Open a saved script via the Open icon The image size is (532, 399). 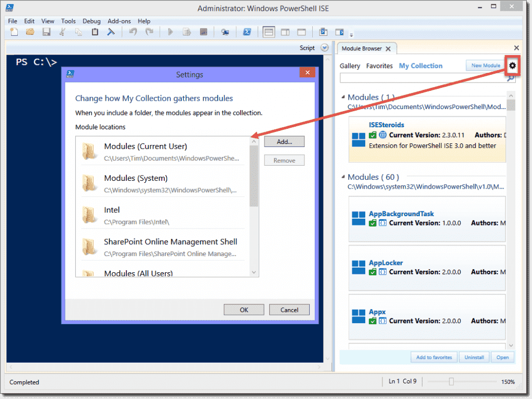click(x=30, y=32)
